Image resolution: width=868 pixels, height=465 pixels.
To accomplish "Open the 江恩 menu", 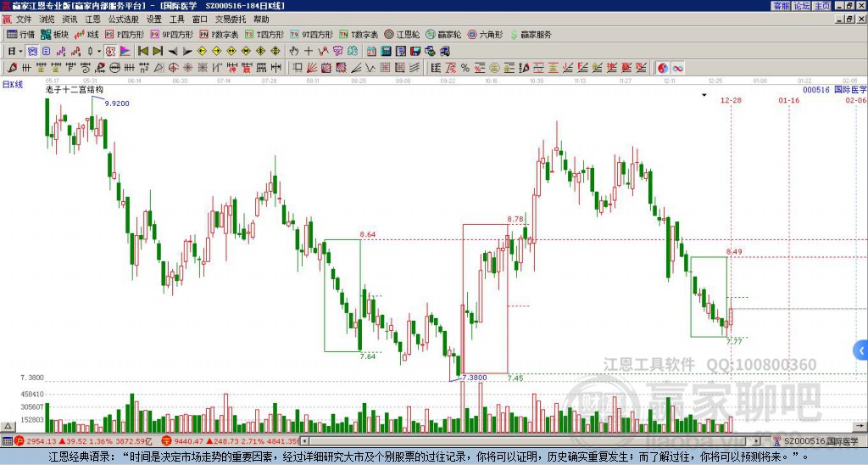I will pos(92,20).
